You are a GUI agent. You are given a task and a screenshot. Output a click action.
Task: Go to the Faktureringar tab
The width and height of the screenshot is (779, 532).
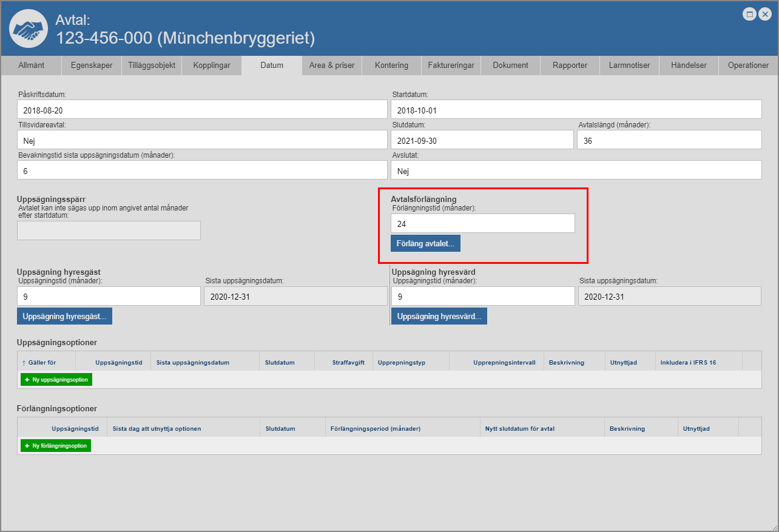click(451, 66)
